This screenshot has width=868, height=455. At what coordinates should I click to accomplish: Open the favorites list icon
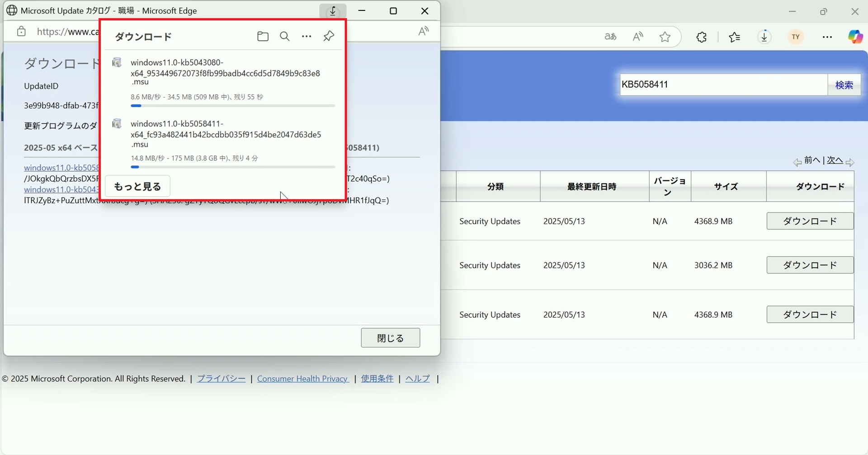coord(735,37)
